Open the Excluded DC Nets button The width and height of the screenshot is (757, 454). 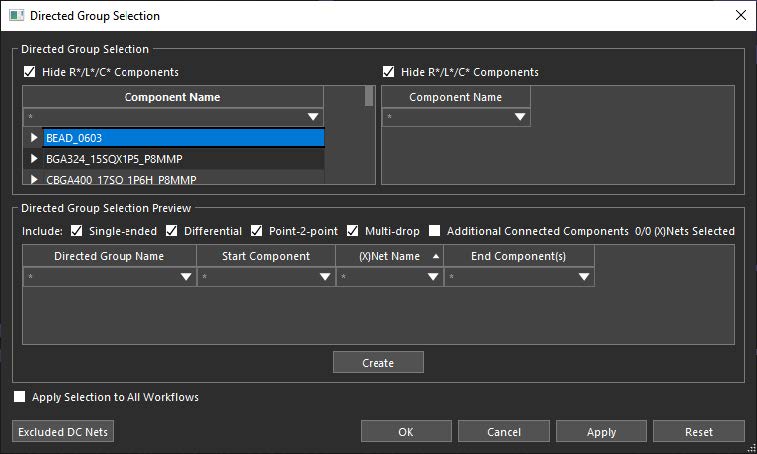tap(63, 431)
